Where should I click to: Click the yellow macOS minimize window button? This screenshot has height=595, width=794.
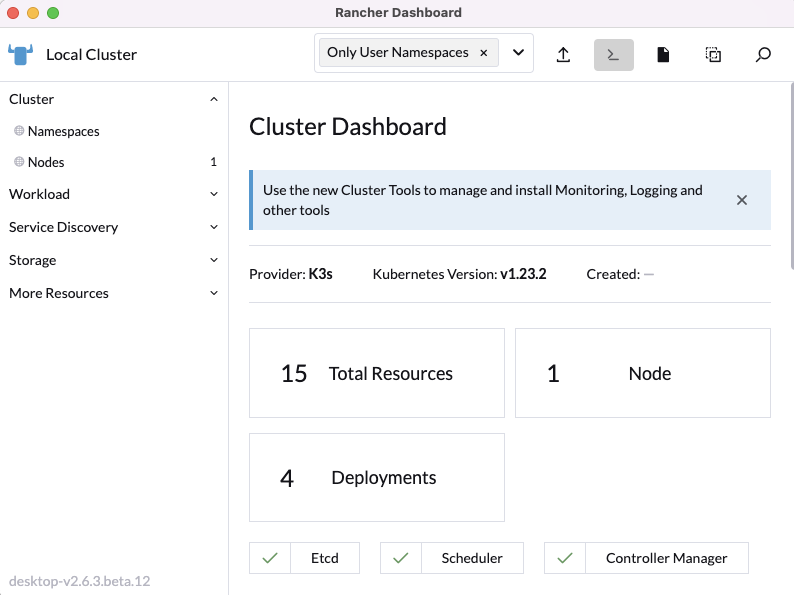(33, 13)
